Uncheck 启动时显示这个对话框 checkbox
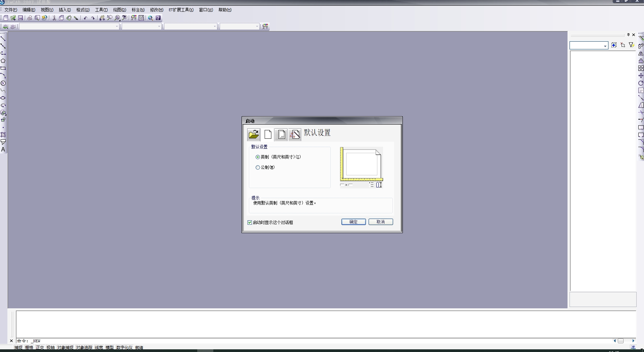This screenshot has height=352, width=644. pyautogui.click(x=250, y=222)
